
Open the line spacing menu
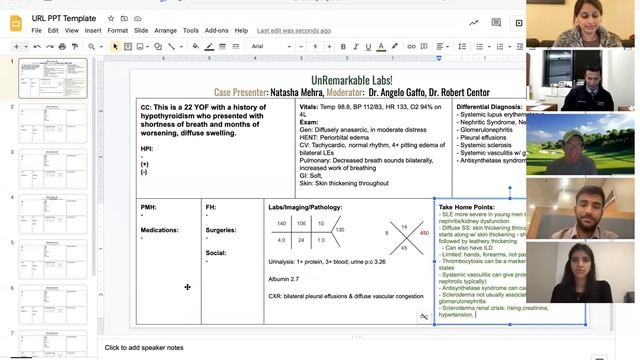462,47
